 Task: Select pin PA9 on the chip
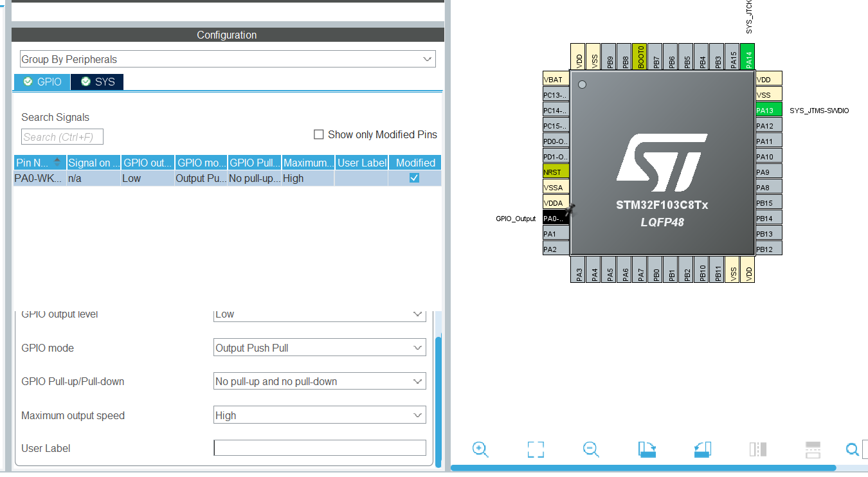(769, 172)
